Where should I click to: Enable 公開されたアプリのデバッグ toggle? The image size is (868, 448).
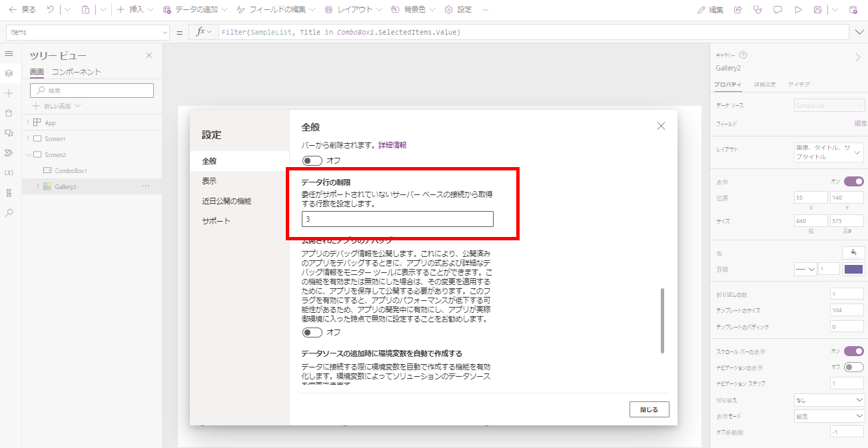pyautogui.click(x=311, y=332)
